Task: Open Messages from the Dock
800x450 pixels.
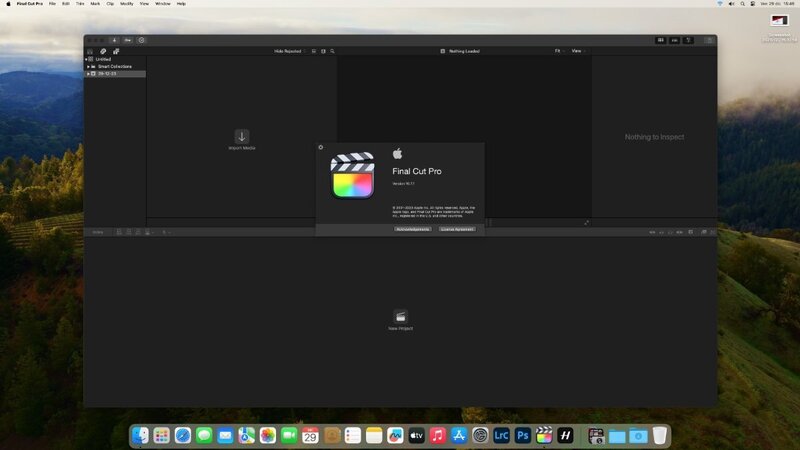Action: (204, 436)
